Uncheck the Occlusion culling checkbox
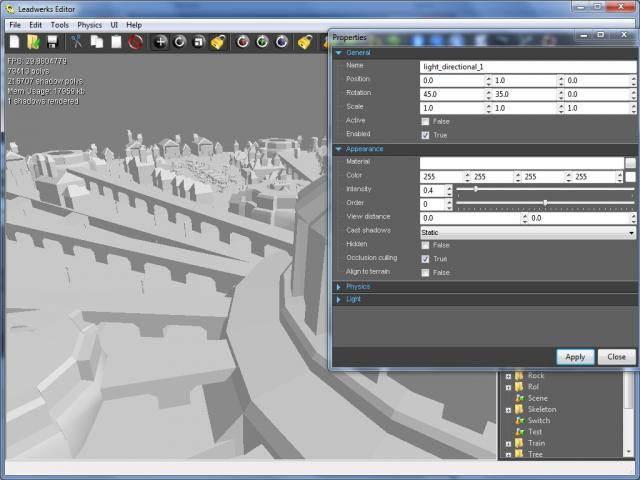640x480 pixels. click(x=426, y=258)
